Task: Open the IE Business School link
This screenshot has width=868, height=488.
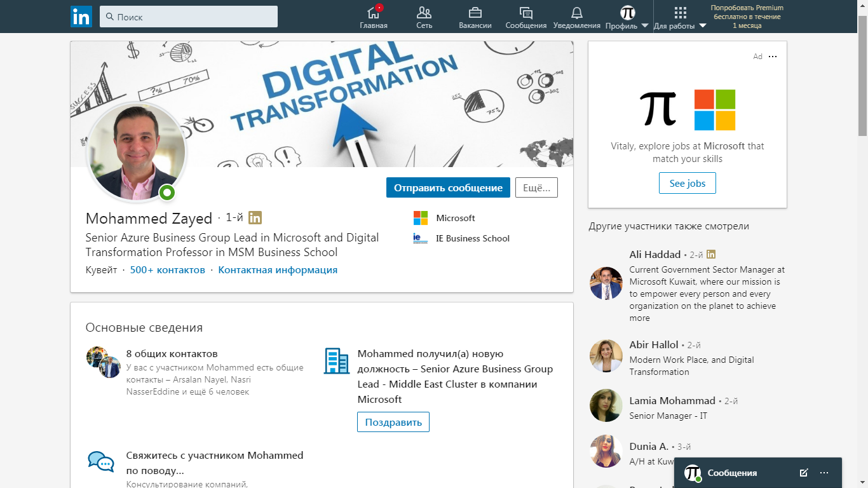Action: point(473,238)
